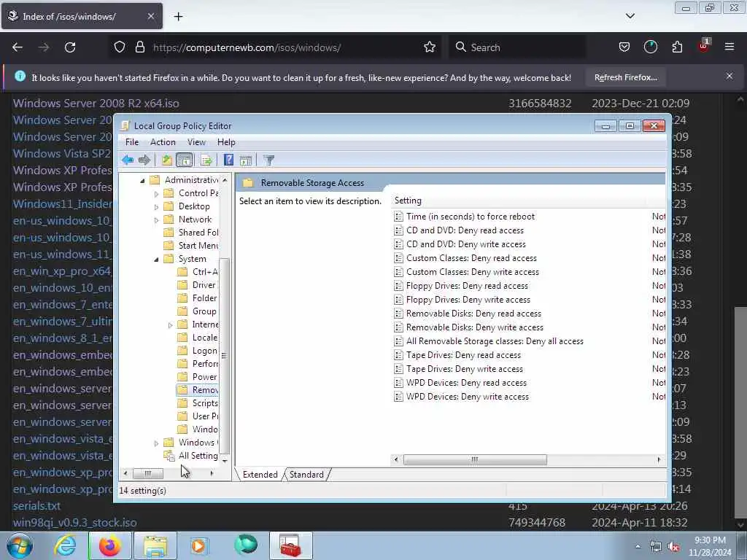Collapse the Administrative Templates tree node
This screenshot has height=560, width=747.
142,181
